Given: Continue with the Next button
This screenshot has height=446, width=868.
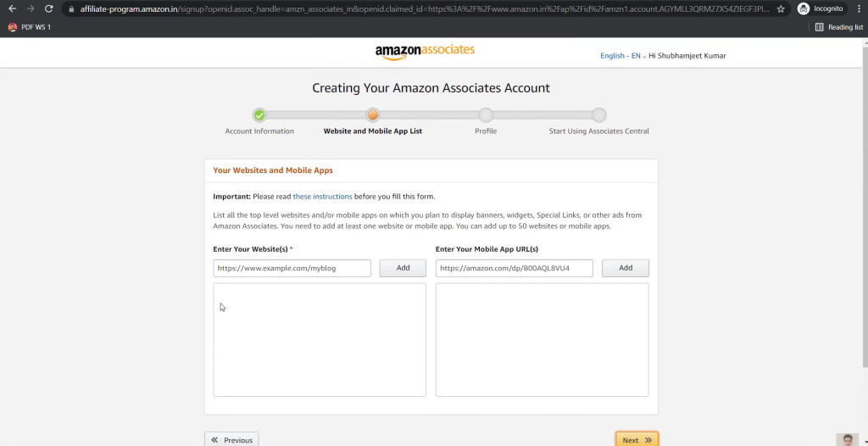Looking at the screenshot, I should click(x=637, y=440).
